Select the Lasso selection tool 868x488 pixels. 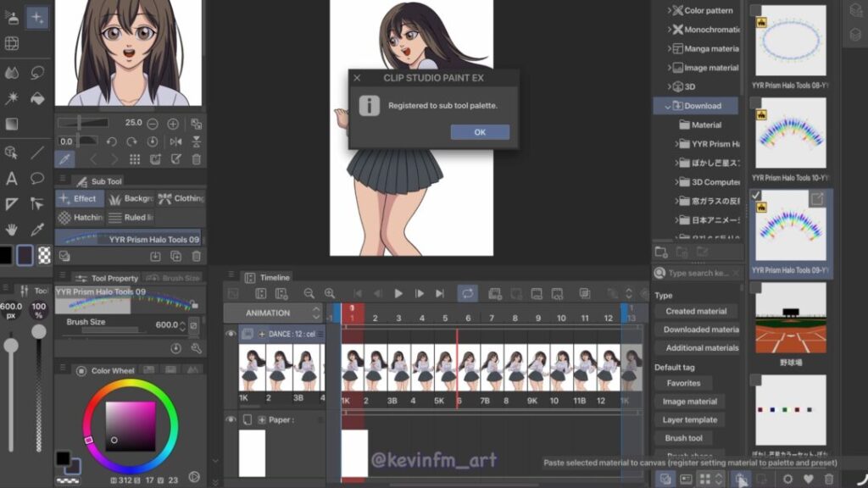(x=37, y=73)
